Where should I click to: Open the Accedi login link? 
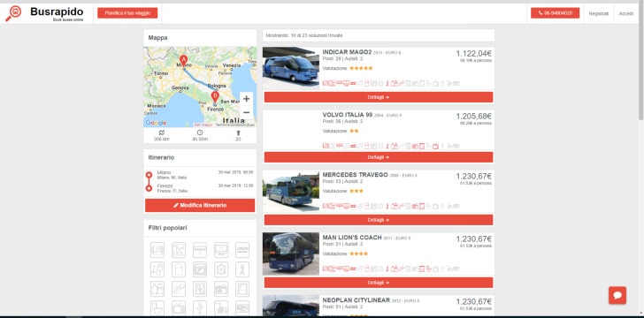coord(626,13)
